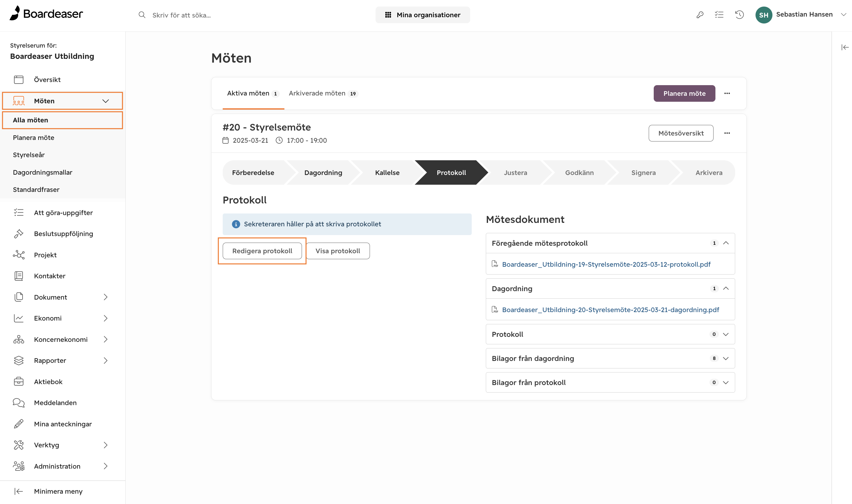The width and height of the screenshot is (852, 504).
Task: Click the grid icon in Mina organisationer
Action: [388, 15]
